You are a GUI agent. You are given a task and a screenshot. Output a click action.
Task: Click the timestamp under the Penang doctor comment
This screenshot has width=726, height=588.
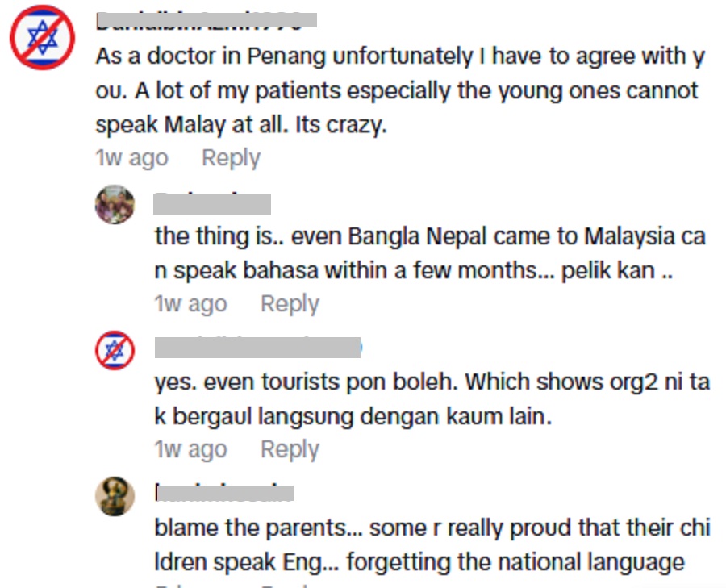(x=131, y=158)
